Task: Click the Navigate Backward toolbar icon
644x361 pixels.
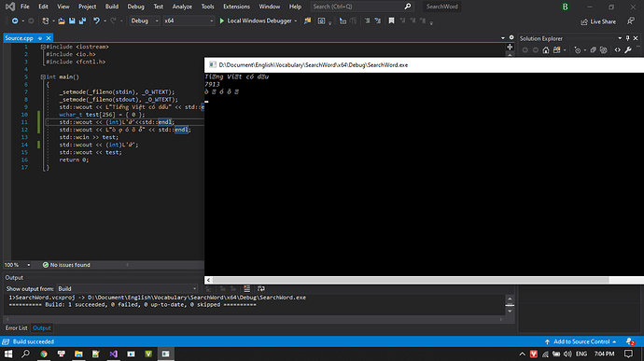Action: coord(15,21)
